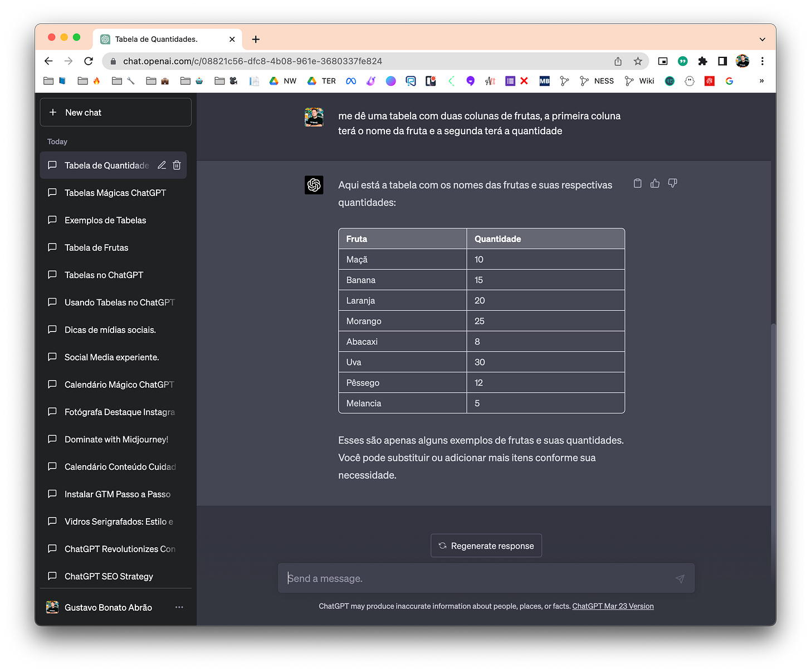Screen dimensions: 811x672
Task: Click Gustavo Bonato Abrão profile name
Action: (x=108, y=607)
